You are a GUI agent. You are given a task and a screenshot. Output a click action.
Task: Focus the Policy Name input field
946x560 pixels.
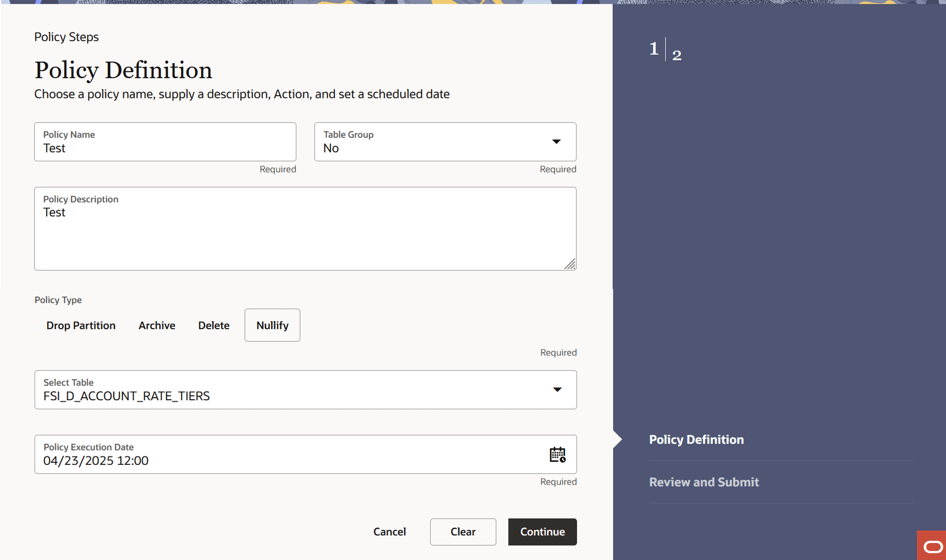[x=165, y=148]
